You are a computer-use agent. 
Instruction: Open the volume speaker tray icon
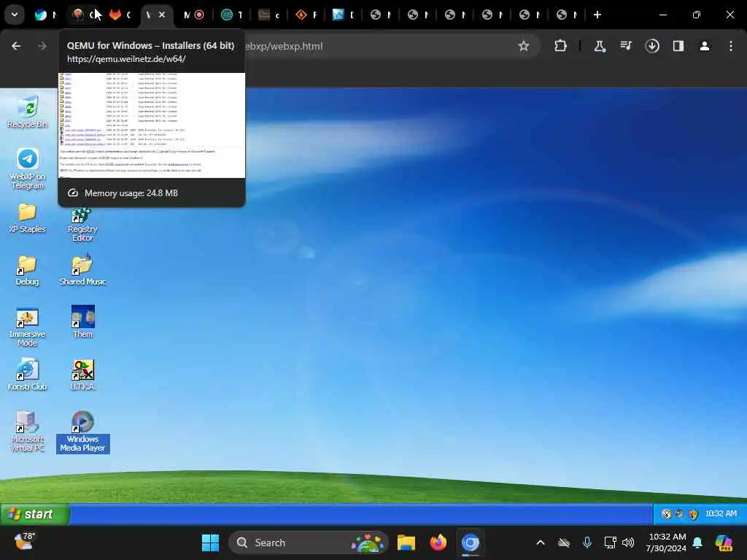point(628,542)
